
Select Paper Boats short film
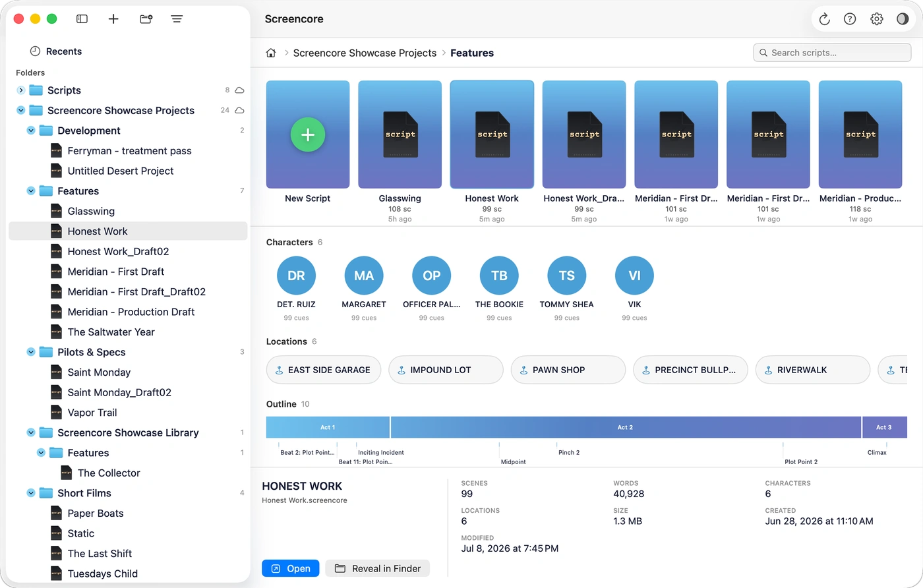(x=129, y=514)
